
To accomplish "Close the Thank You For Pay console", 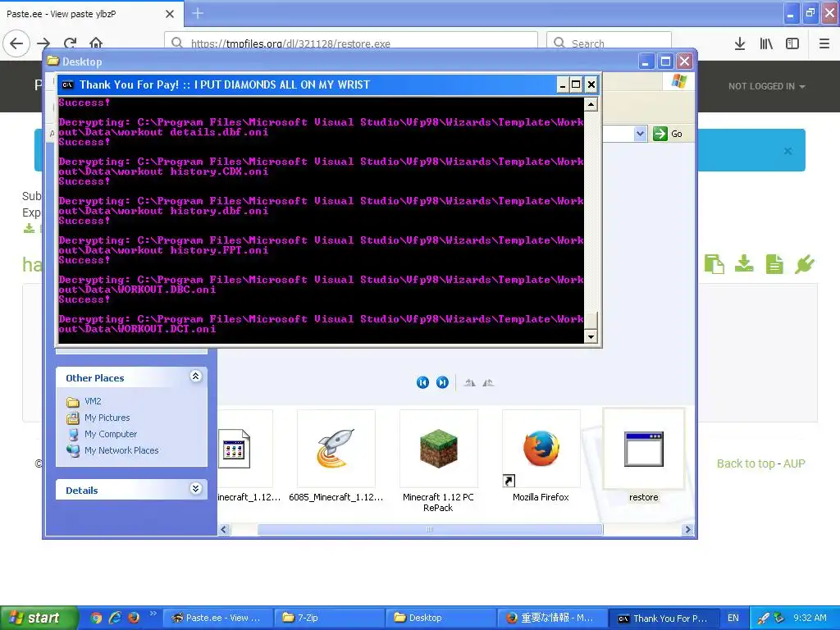I will pyautogui.click(x=591, y=84).
